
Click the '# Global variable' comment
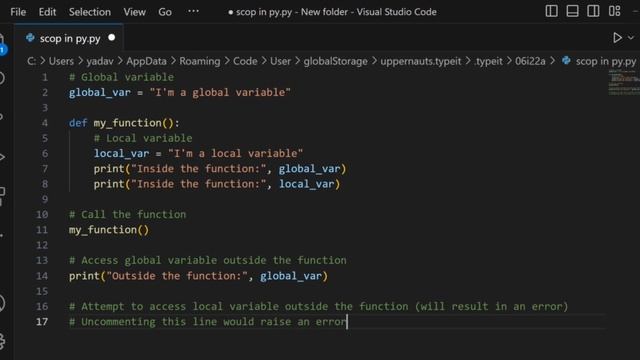(121, 77)
